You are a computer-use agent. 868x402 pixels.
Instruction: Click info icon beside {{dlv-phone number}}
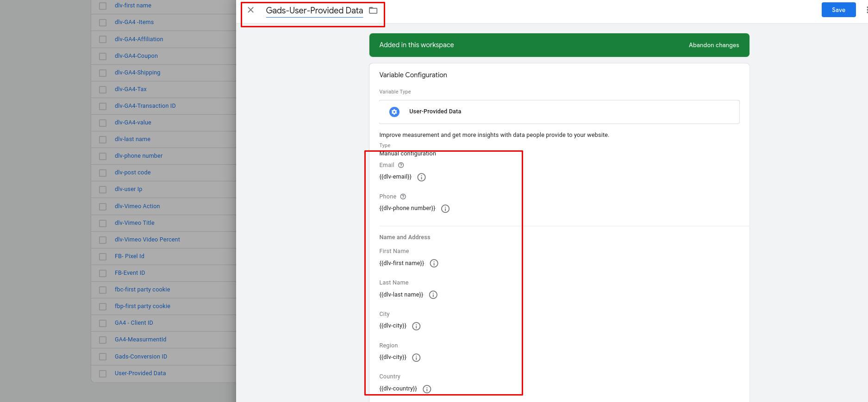click(x=445, y=209)
